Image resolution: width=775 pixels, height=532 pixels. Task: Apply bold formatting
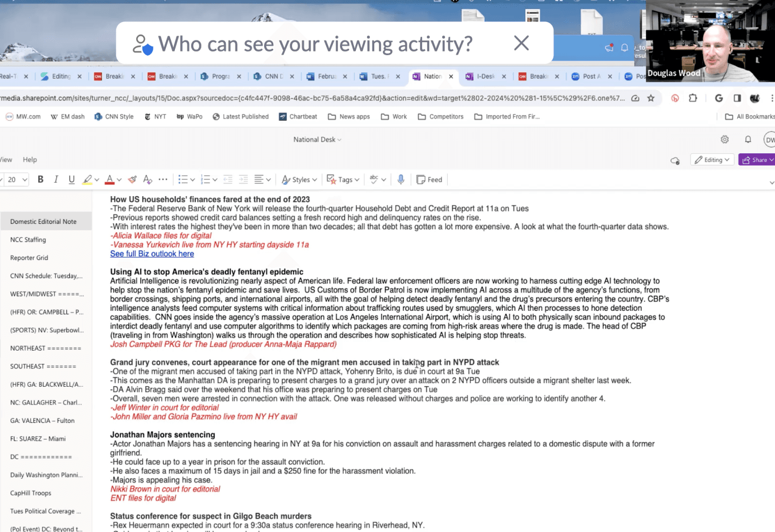pyautogui.click(x=40, y=179)
